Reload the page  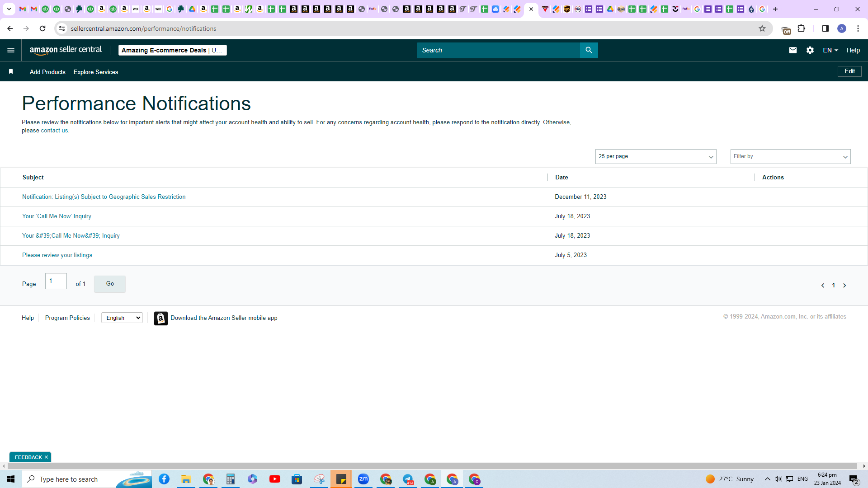click(42, 28)
